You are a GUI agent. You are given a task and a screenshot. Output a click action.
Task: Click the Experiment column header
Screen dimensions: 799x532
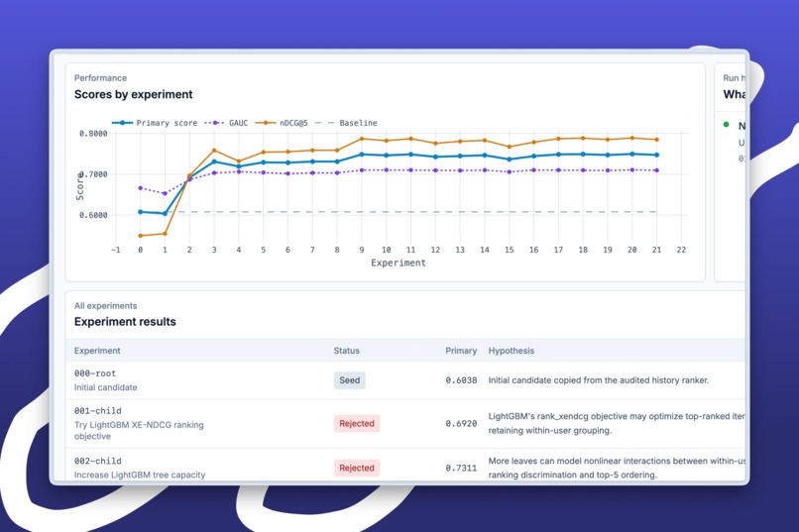click(x=97, y=351)
